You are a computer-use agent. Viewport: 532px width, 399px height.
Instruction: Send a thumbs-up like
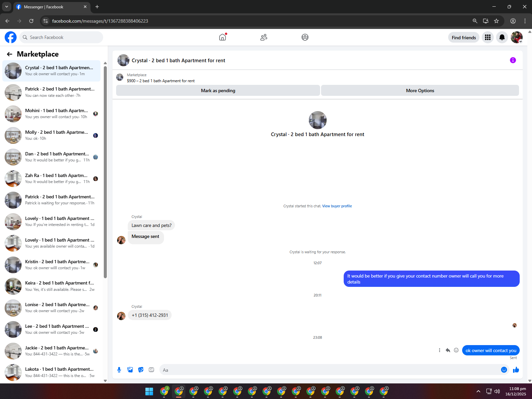point(516,370)
